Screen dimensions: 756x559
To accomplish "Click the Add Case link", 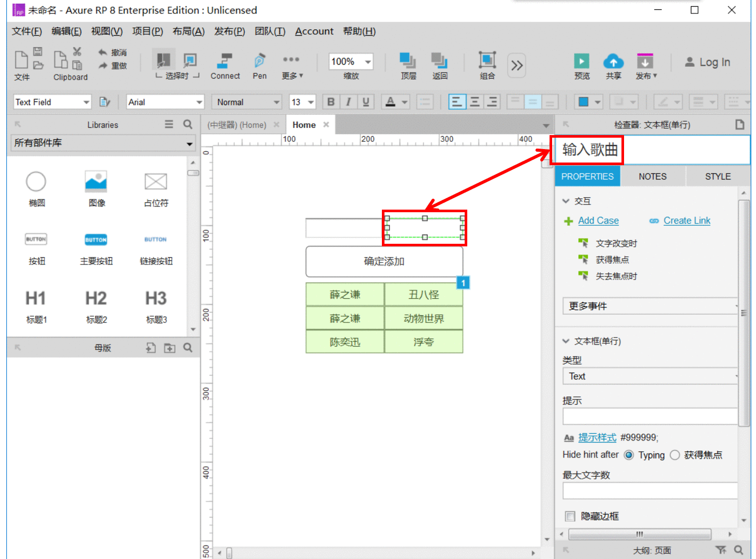I will pyautogui.click(x=598, y=220).
